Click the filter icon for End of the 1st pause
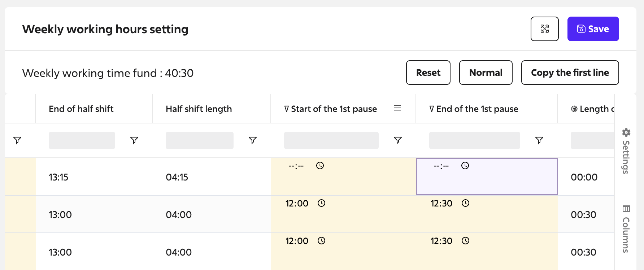The height and width of the screenshot is (270, 644). [539, 140]
